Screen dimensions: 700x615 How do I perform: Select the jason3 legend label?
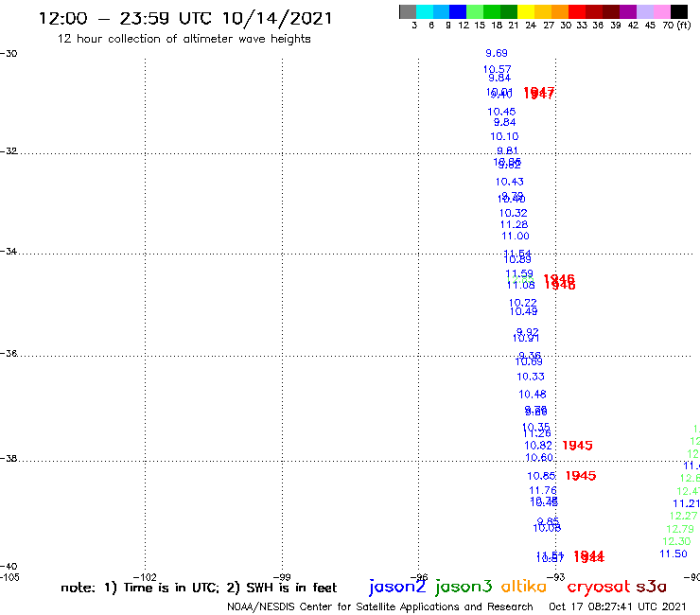[464, 587]
